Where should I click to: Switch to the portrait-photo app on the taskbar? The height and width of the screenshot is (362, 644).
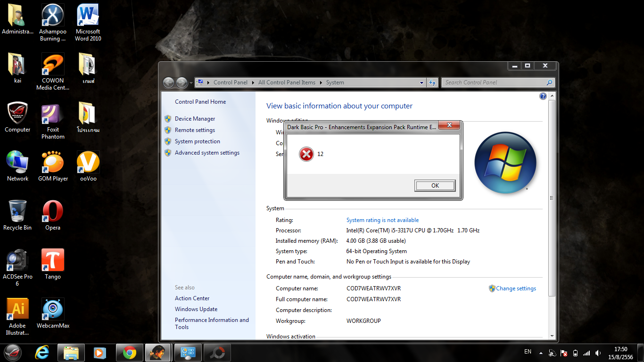coord(159,353)
